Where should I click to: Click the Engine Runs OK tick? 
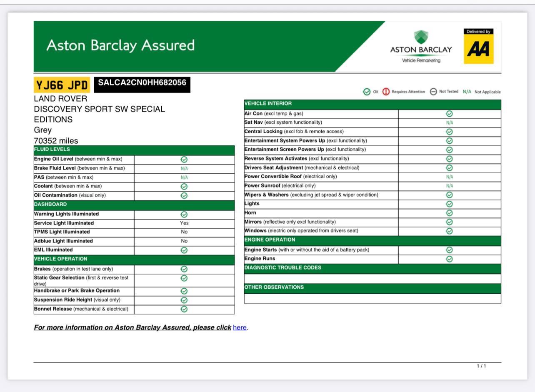click(450, 259)
